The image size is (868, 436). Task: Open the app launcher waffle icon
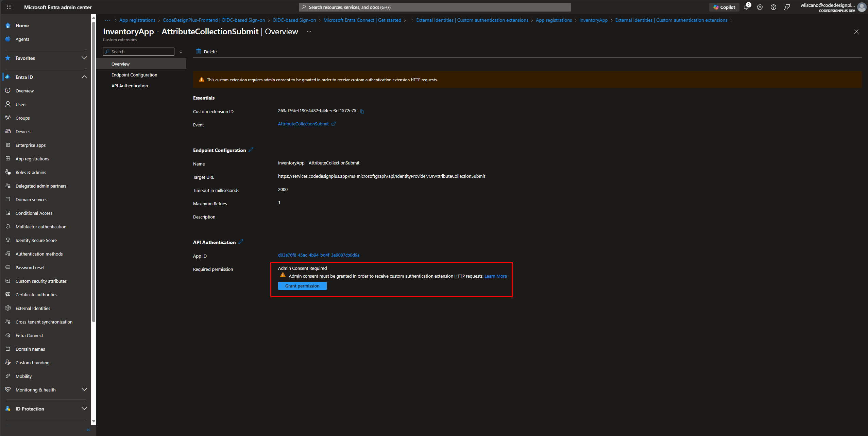coord(9,7)
